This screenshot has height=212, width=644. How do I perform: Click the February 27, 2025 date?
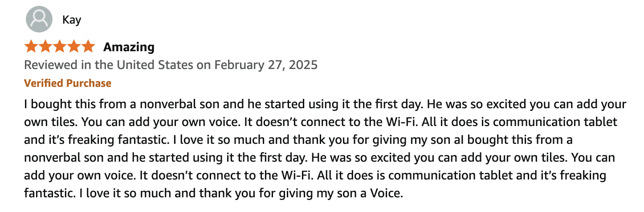click(266, 65)
